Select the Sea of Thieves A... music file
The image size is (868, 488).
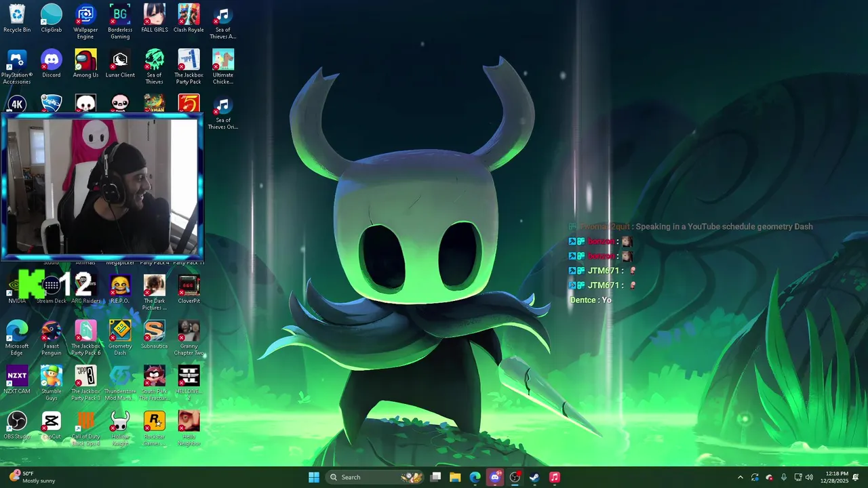[x=223, y=22]
